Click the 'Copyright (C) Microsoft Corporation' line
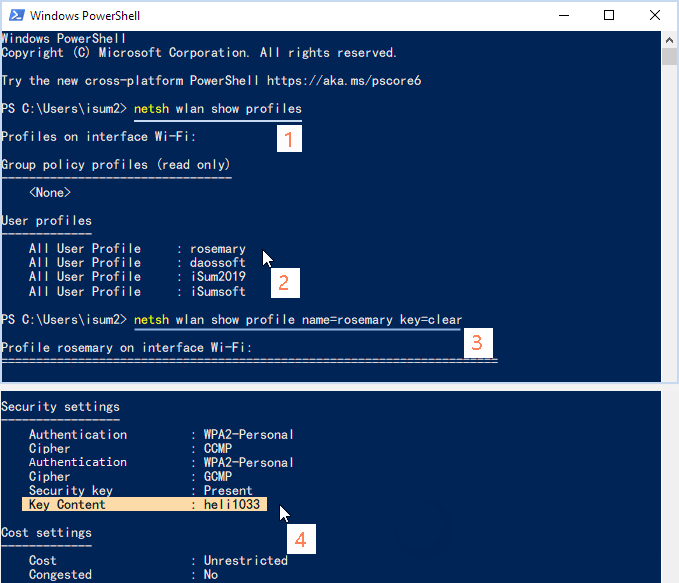Image resolution: width=679 pixels, height=583 pixels. [199, 53]
